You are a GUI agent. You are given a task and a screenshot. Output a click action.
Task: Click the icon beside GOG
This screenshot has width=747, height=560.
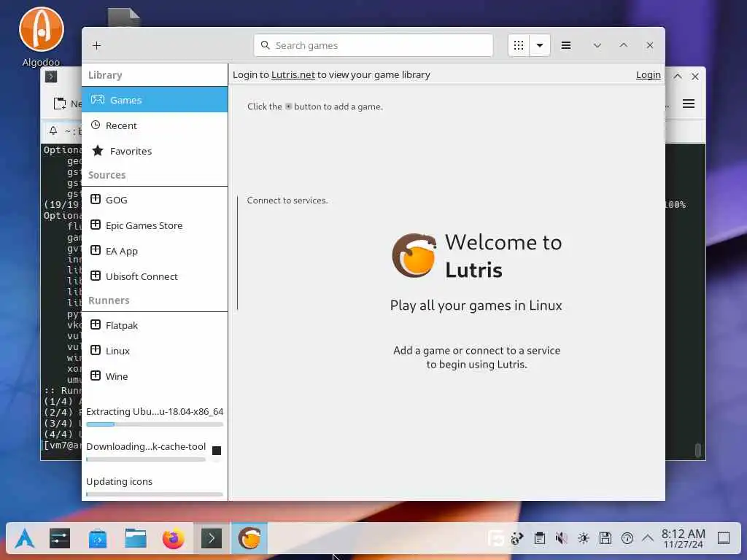coord(96,199)
